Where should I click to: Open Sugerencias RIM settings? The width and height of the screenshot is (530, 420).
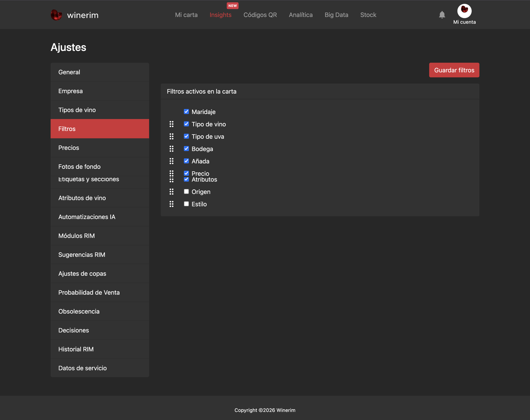point(100,255)
